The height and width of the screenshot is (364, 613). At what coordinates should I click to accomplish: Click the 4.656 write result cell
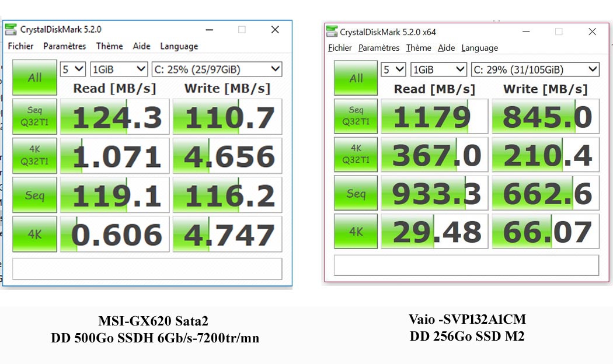[227, 155]
